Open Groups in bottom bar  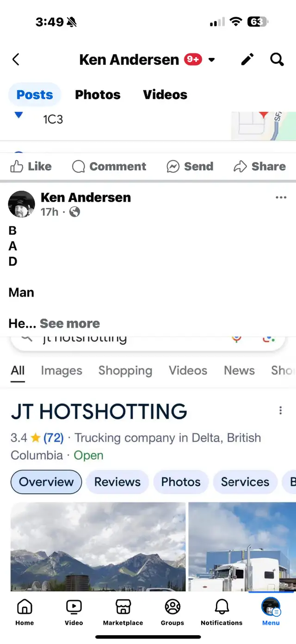pyautogui.click(x=173, y=612)
